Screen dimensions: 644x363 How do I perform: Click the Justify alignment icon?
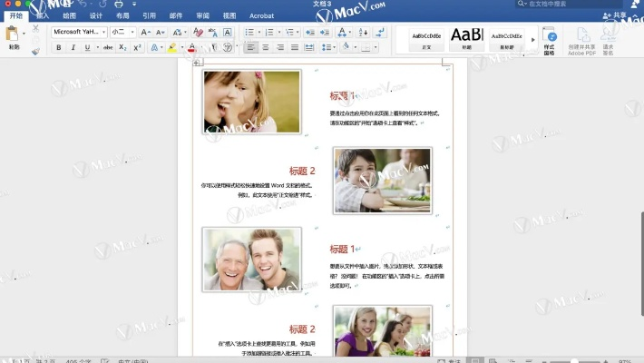[x=295, y=48]
